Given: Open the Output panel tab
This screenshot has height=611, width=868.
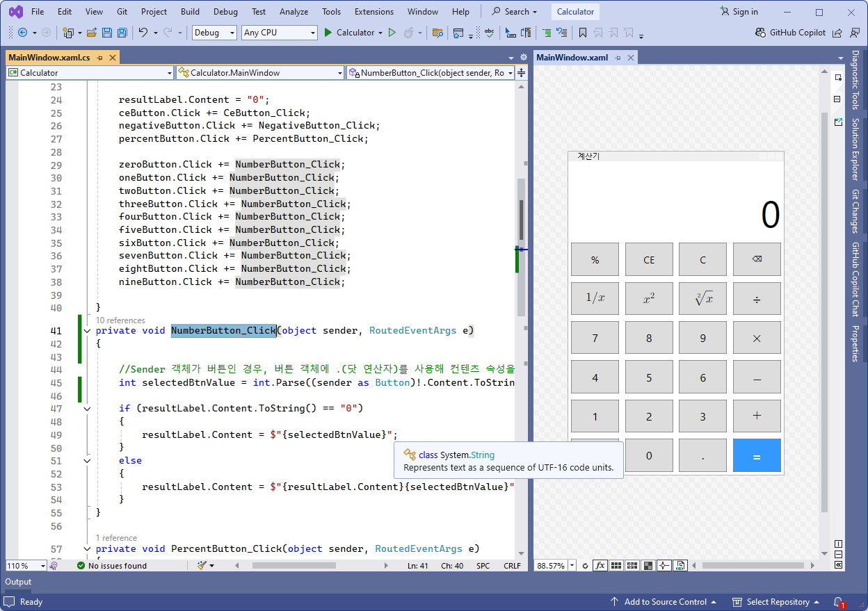Looking at the screenshot, I should (x=18, y=582).
